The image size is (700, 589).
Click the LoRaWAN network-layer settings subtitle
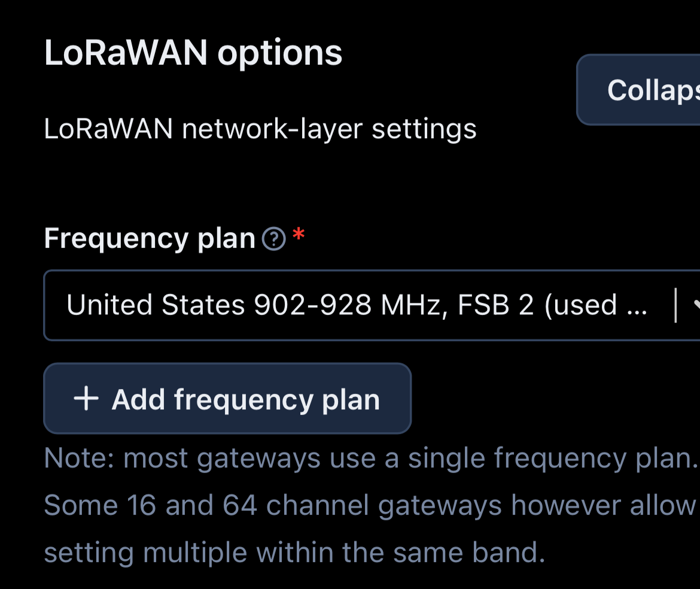tap(260, 129)
